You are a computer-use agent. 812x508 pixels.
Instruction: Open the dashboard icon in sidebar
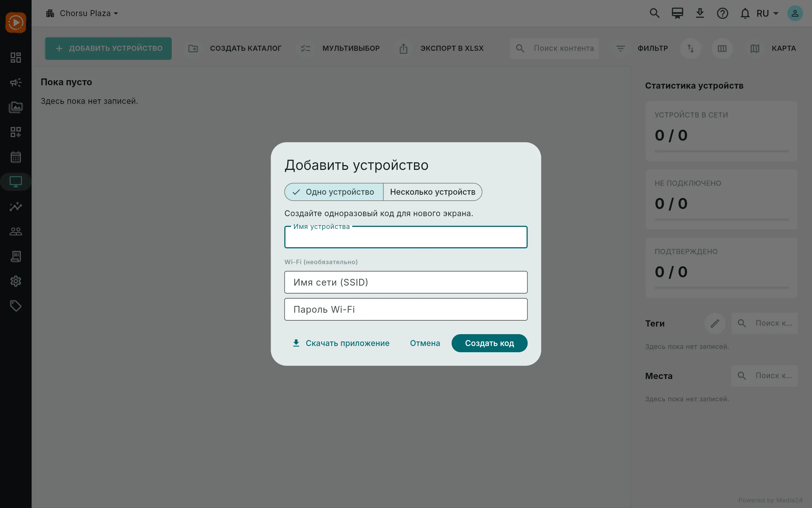click(16, 58)
